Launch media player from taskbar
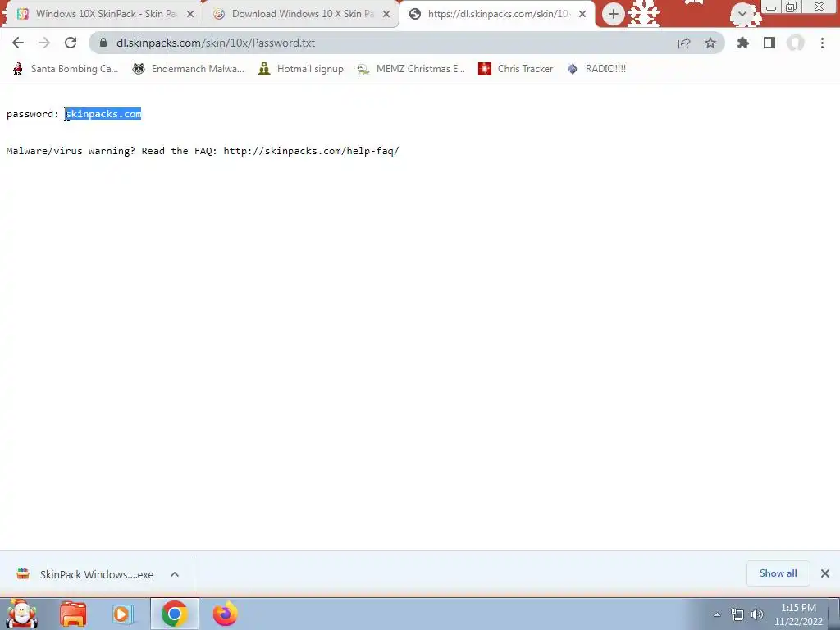Screen dimensions: 840x630 (123, 614)
